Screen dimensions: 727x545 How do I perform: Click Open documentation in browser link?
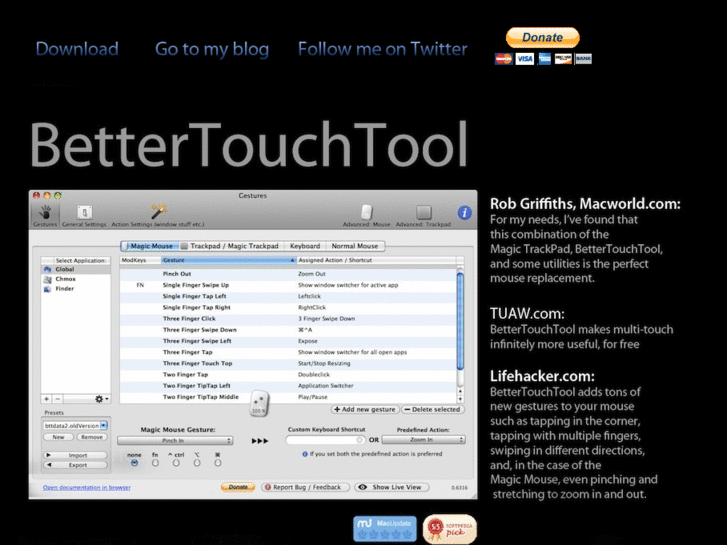[x=87, y=487]
